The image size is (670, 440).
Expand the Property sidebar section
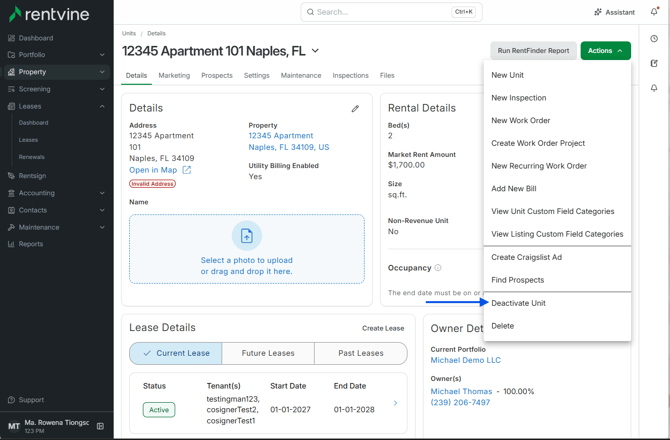tap(102, 72)
